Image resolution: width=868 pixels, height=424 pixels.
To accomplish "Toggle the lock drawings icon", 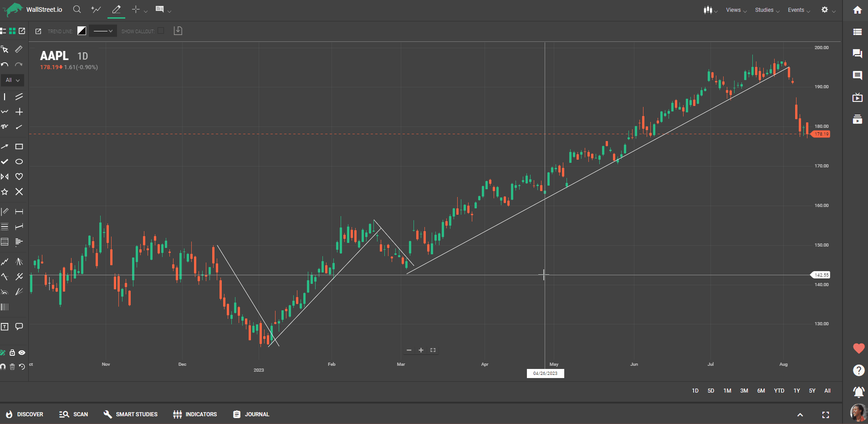I will 12,353.
